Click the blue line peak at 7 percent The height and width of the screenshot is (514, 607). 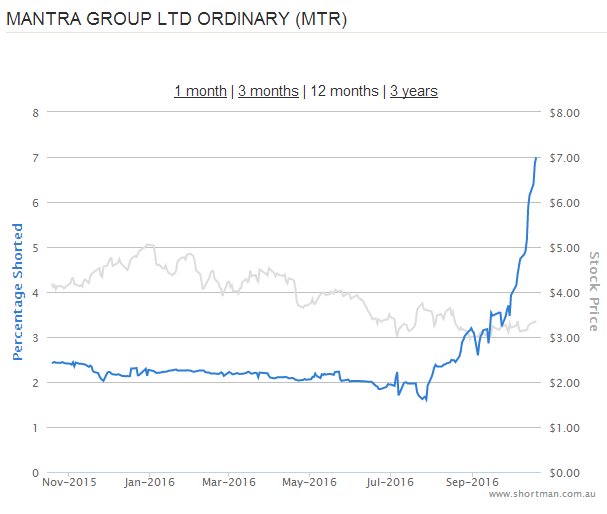click(x=536, y=158)
